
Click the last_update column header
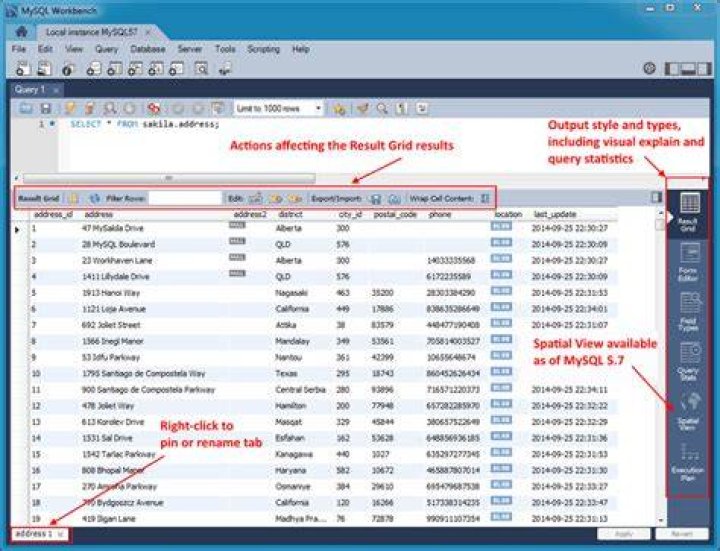coord(555,214)
